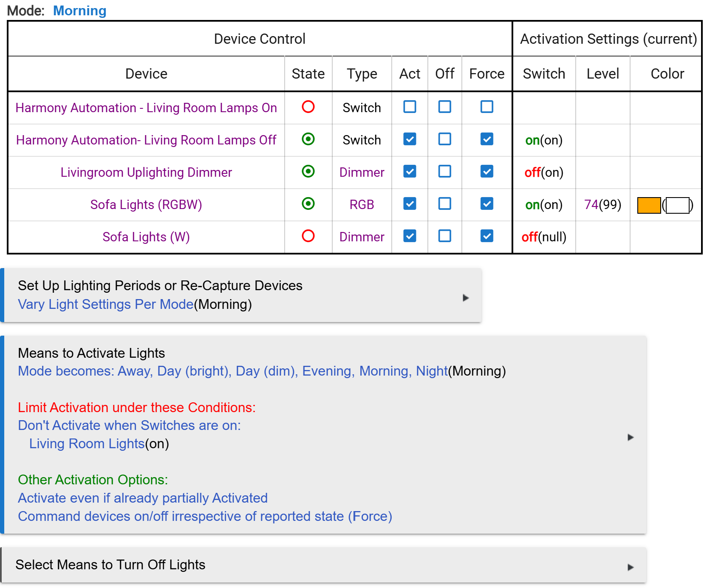707x588 pixels.
Task: Click Vary Light Settings Per Mode link
Action: 105,304
